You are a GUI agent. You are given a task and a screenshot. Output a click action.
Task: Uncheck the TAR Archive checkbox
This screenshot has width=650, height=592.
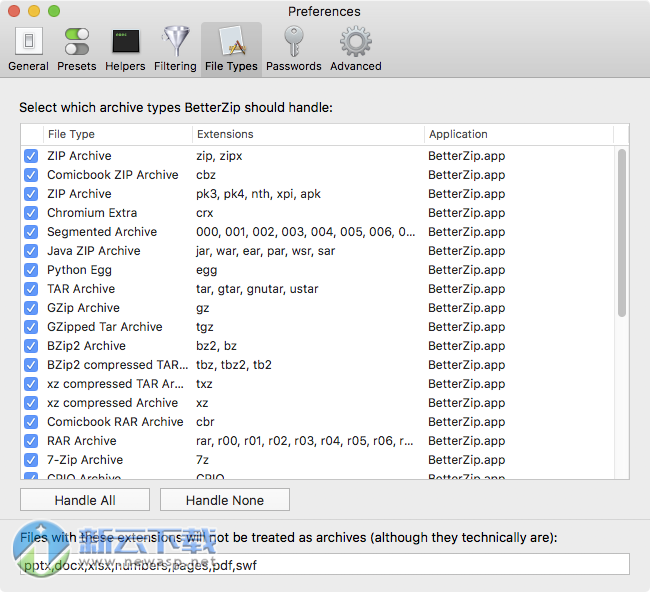31,289
